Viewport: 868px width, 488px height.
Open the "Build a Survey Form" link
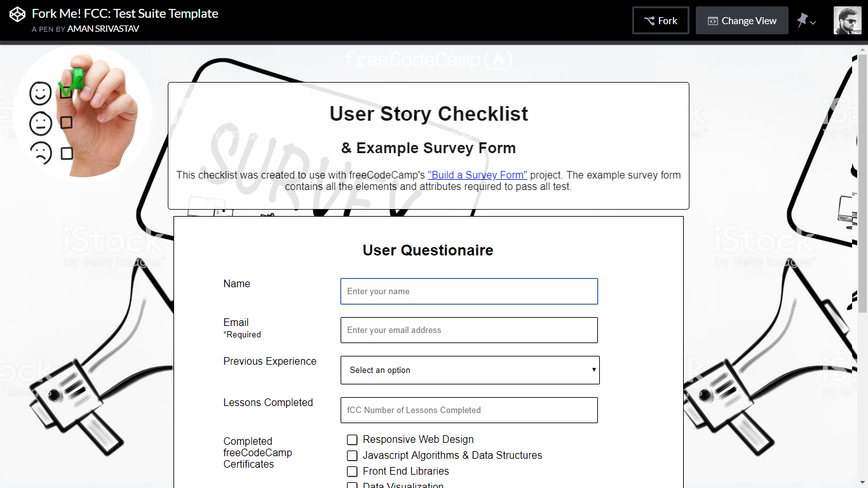point(477,175)
